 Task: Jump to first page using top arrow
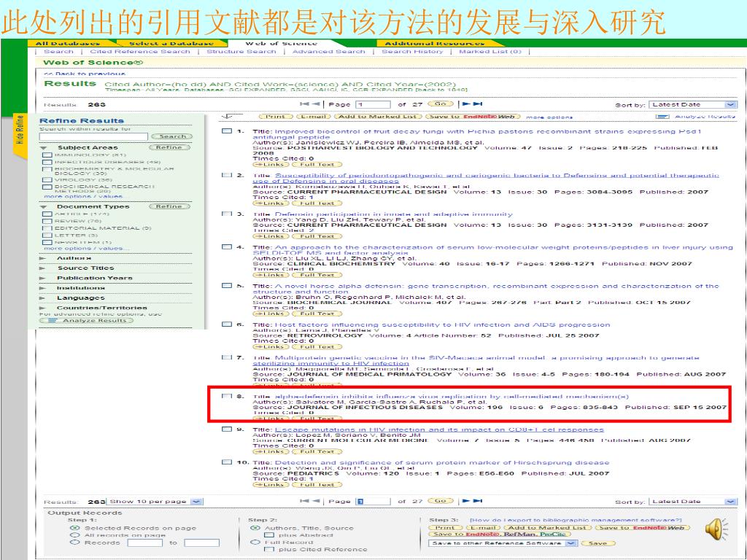click(x=304, y=104)
